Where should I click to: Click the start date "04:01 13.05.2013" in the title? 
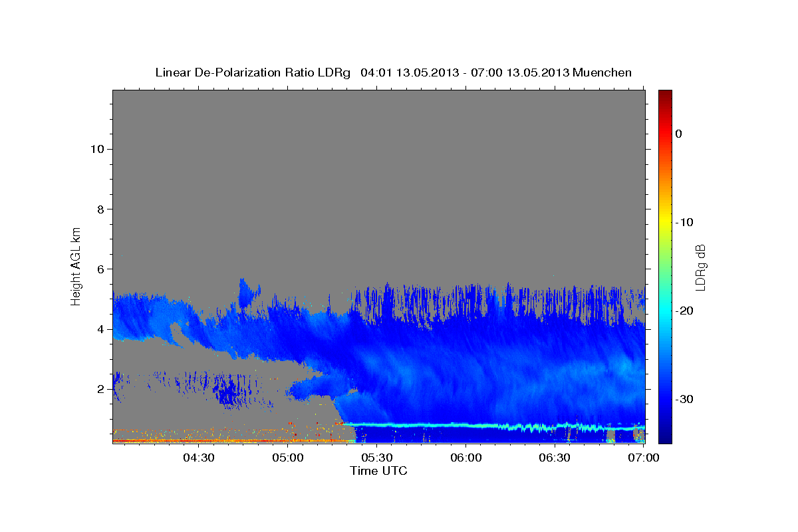(408, 72)
